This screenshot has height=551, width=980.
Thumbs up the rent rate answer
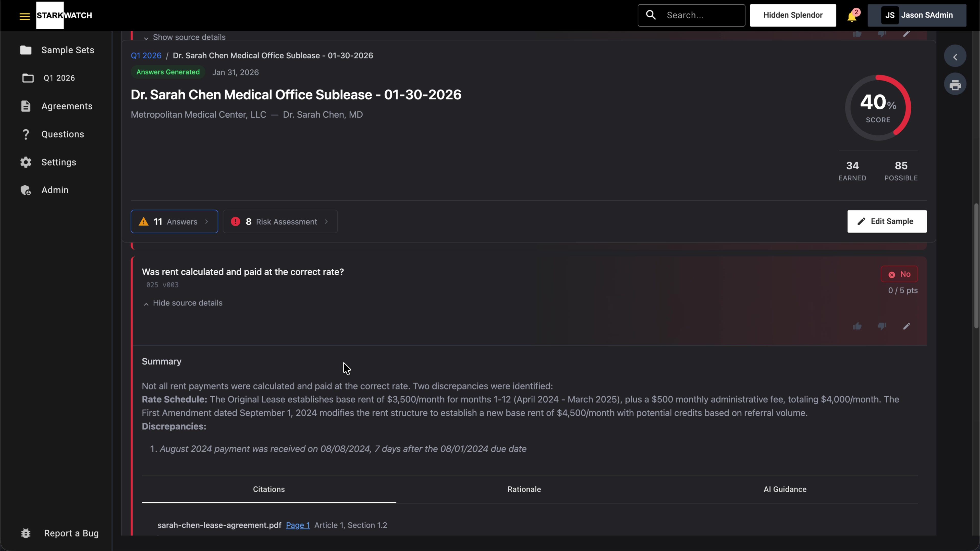[x=857, y=326]
